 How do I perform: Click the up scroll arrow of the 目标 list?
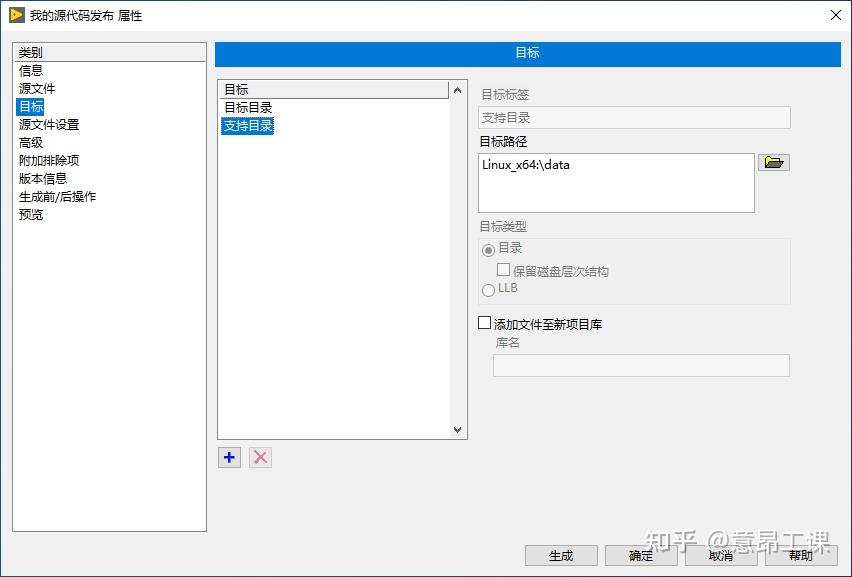point(457,90)
